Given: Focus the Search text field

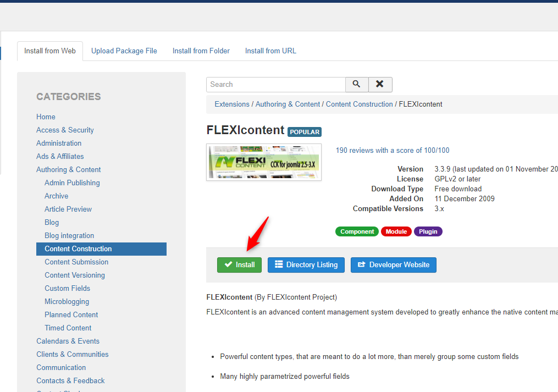Looking at the screenshot, I should 276,84.
